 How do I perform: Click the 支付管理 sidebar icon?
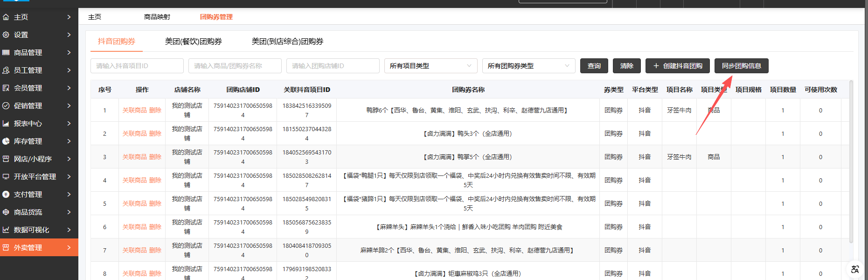pyautogui.click(x=6, y=195)
